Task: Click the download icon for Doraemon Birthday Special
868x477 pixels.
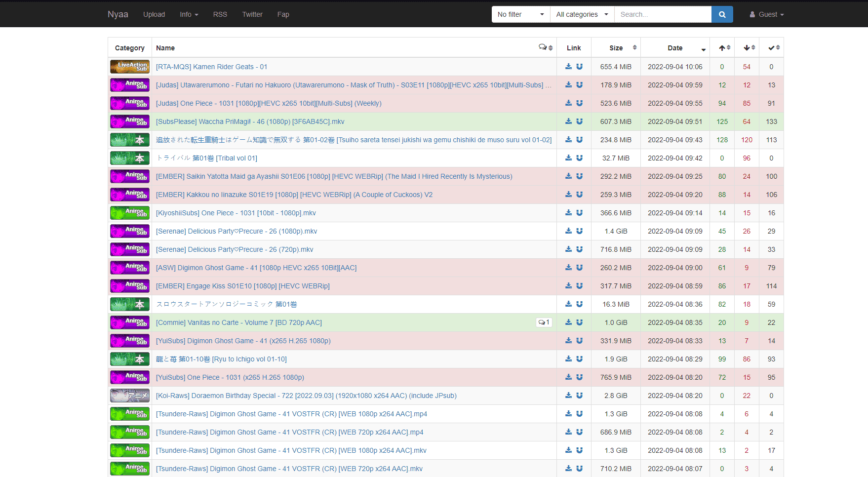Action: [568, 396]
